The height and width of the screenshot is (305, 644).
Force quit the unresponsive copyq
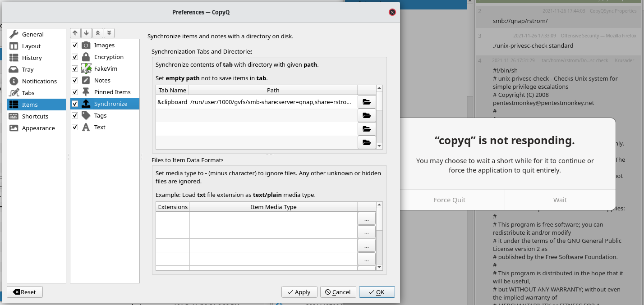click(449, 200)
